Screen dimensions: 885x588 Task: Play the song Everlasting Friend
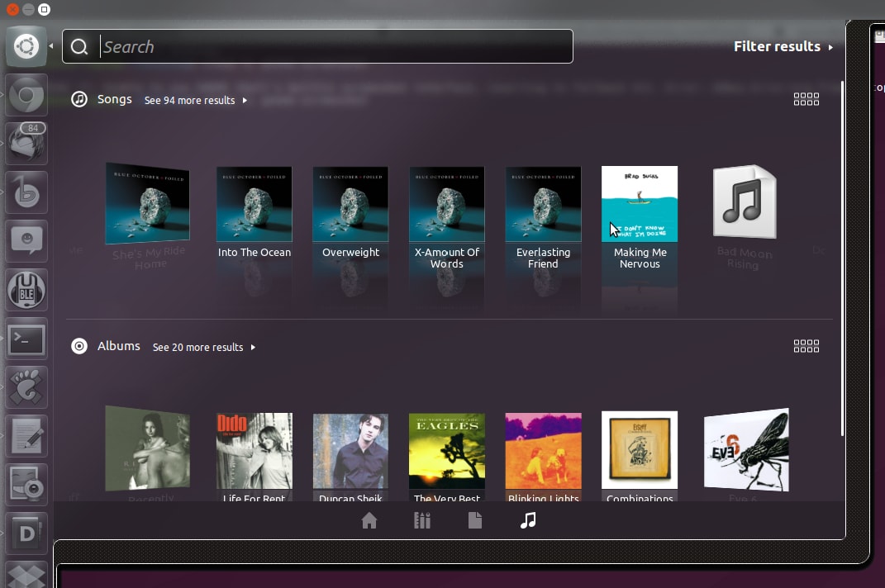(x=544, y=218)
